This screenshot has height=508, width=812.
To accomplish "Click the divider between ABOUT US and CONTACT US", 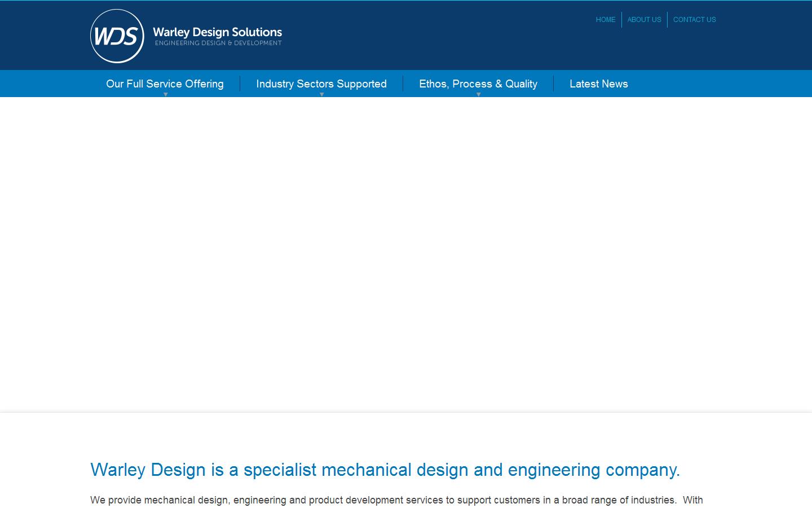I will [668, 19].
